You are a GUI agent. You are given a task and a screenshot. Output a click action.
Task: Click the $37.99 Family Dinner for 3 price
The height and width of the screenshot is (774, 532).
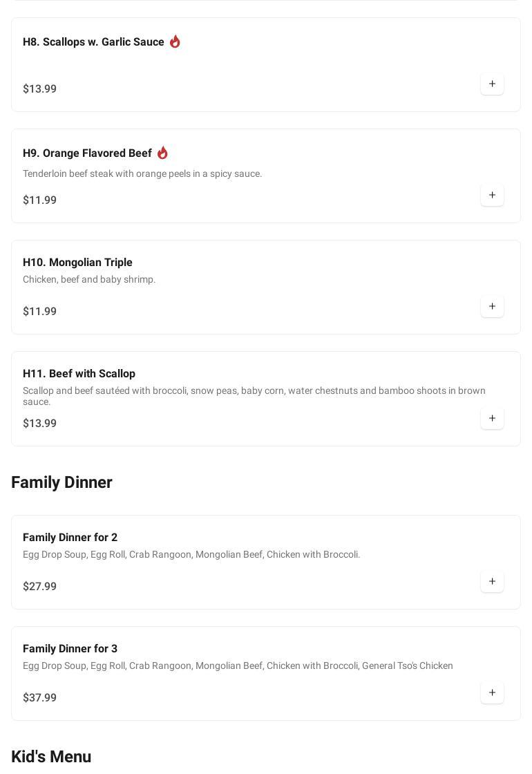click(39, 698)
